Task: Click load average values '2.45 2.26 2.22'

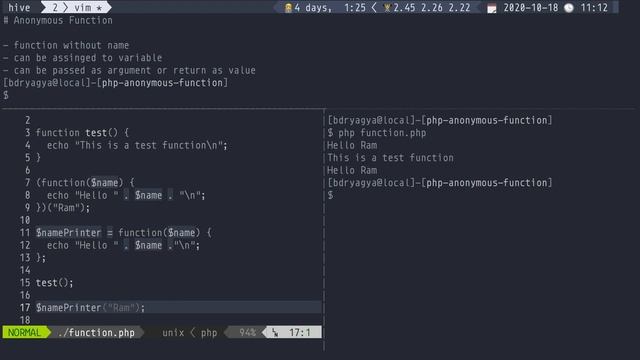Action: tap(432, 8)
